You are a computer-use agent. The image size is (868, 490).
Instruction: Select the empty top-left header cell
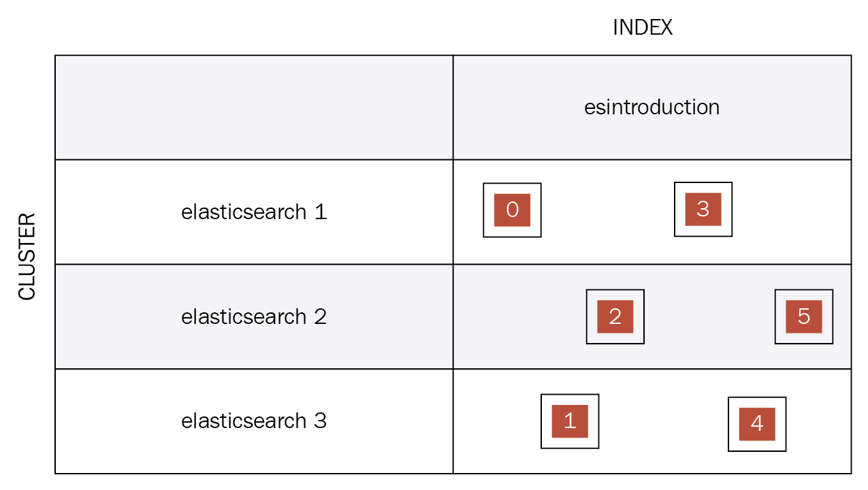point(254,108)
